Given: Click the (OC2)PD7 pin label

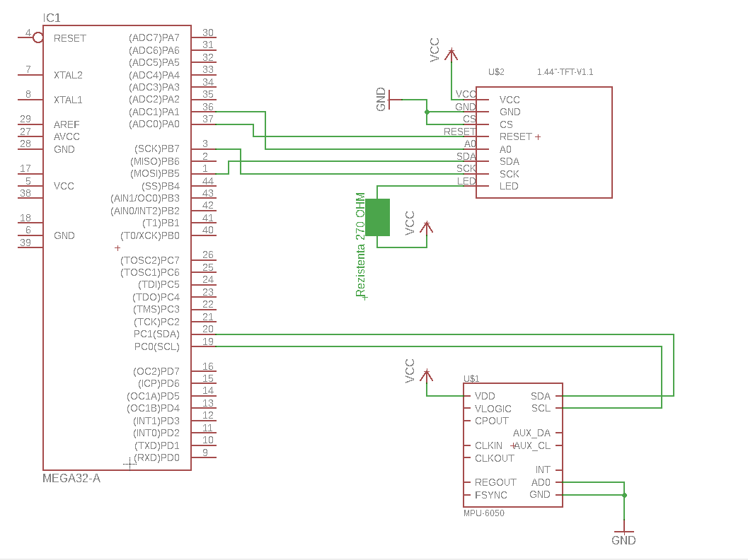Looking at the screenshot, I should [x=156, y=371].
